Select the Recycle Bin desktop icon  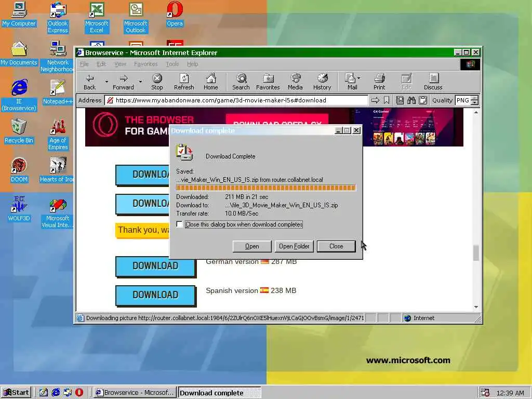(19, 131)
